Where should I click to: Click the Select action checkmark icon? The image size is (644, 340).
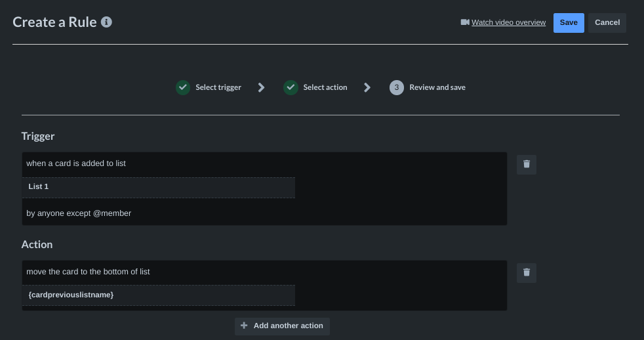tap(291, 87)
